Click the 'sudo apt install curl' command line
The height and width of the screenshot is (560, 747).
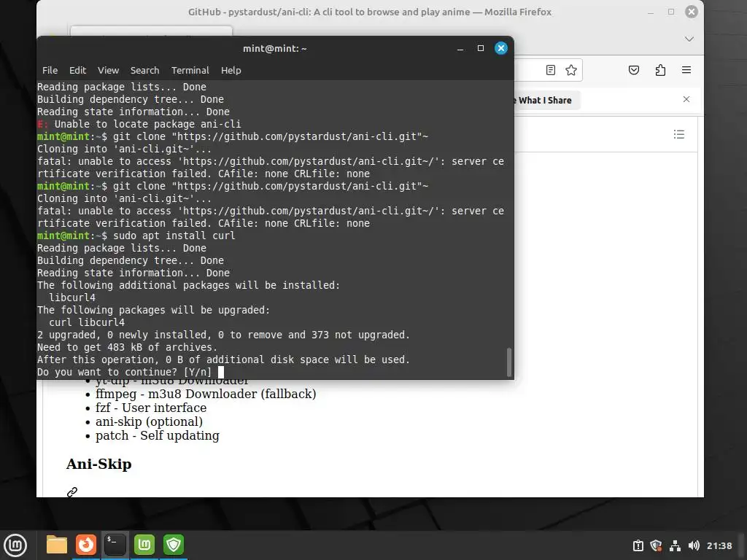[174, 236]
